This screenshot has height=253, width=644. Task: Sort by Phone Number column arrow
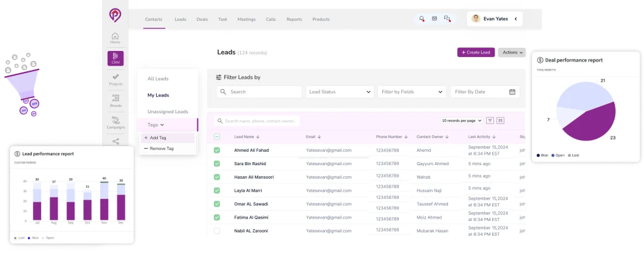pos(406,137)
